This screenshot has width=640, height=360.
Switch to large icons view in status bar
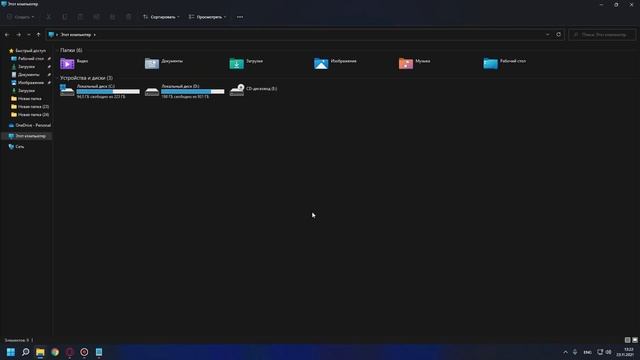[x=635, y=340]
